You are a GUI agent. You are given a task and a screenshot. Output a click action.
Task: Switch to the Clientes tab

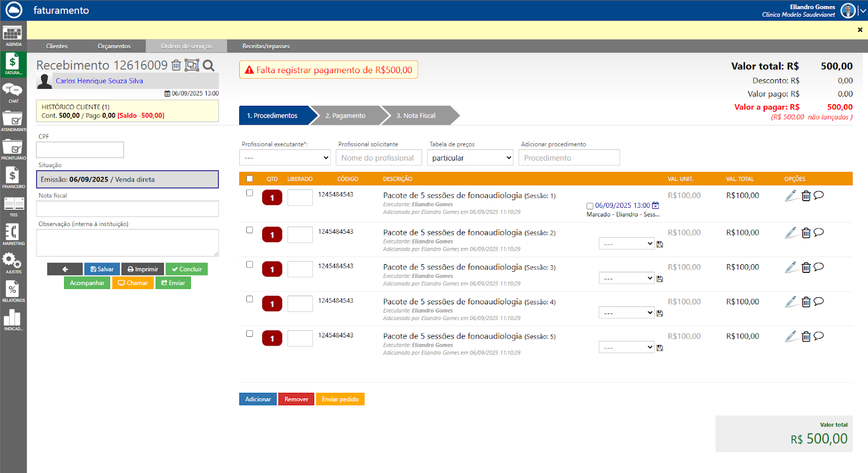coord(57,46)
